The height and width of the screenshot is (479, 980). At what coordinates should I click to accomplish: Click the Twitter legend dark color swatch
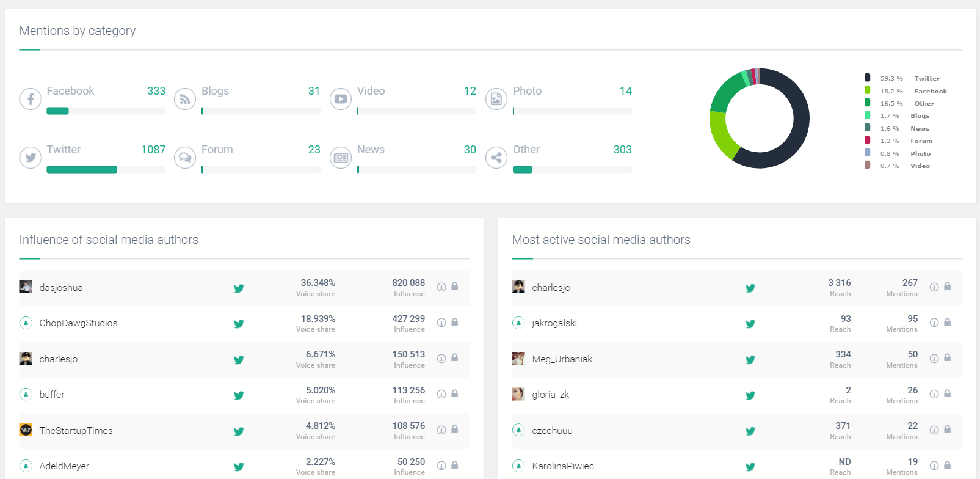[867, 78]
